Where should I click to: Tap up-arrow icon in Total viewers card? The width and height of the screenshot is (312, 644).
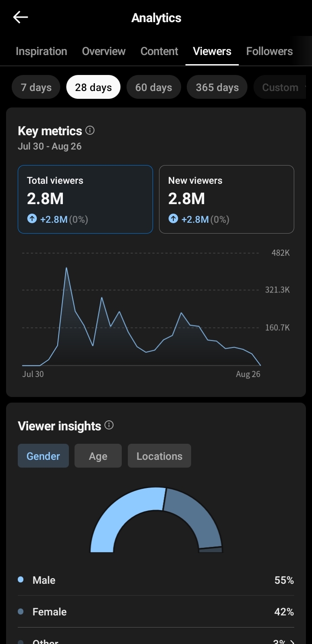pyautogui.click(x=32, y=219)
